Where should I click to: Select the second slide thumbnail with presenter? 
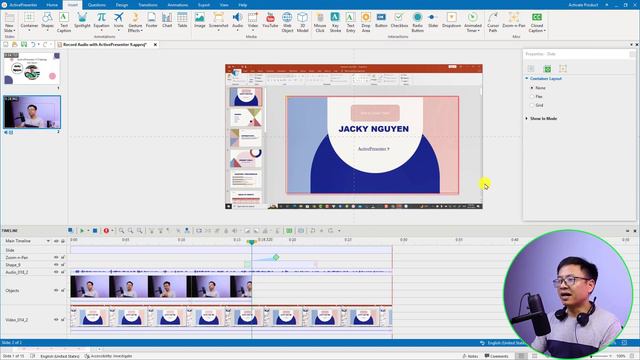click(32, 112)
